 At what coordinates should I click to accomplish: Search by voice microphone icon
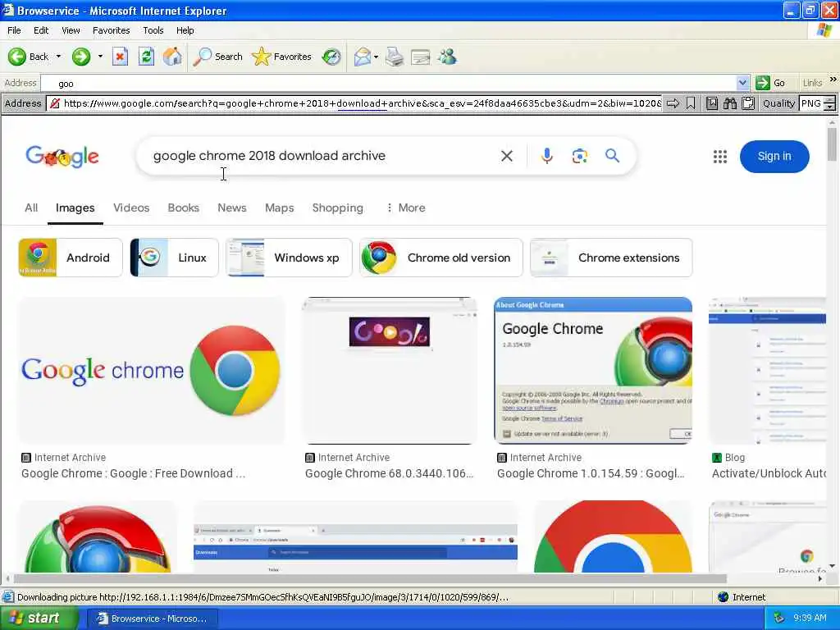tap(546, 156)
